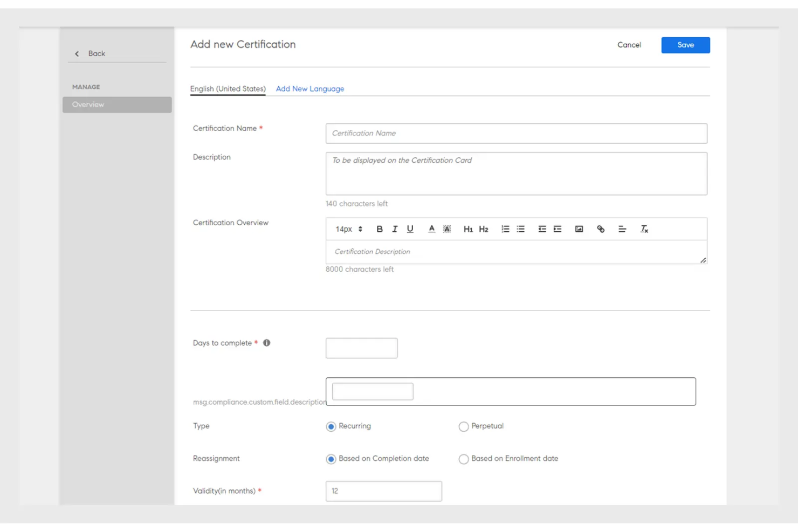Open the text color picker
This screenshot has width=798, height=532.
[x=431, y=229]
